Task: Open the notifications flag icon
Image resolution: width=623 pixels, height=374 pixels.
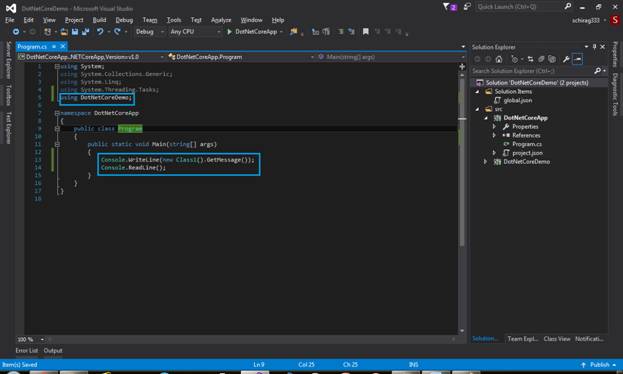Action: coord(450,7)
